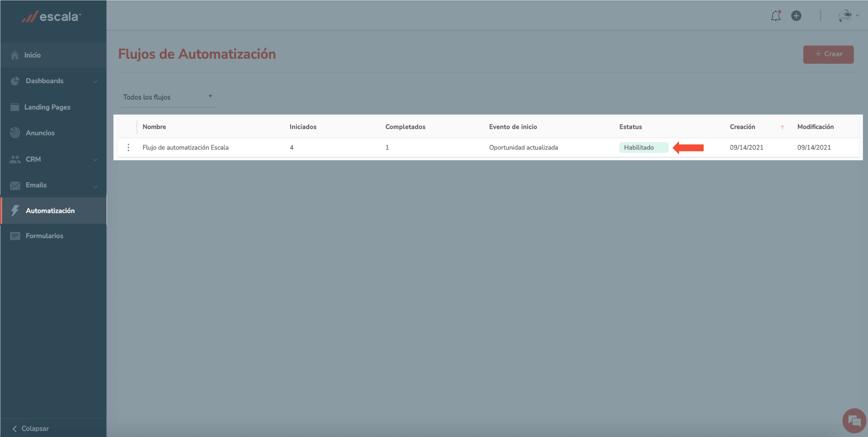Click the Oportunidad actualizada cell
The image size is (868, 437).
point(524,147)
